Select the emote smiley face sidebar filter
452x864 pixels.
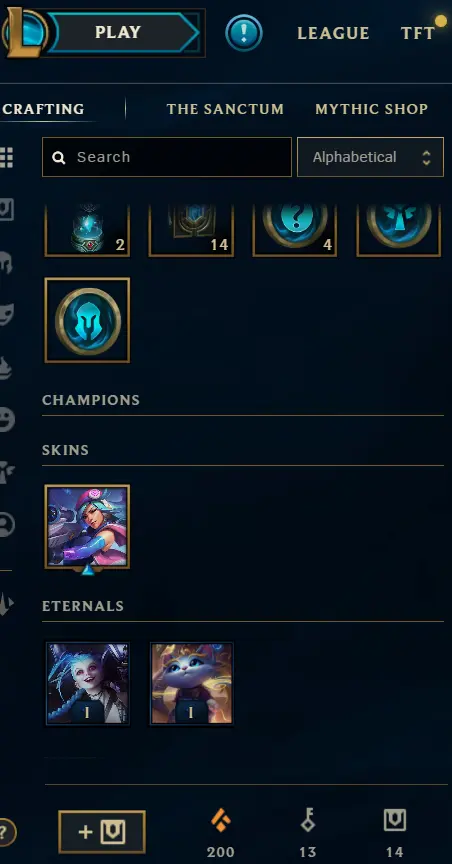[x=7, y=420]
